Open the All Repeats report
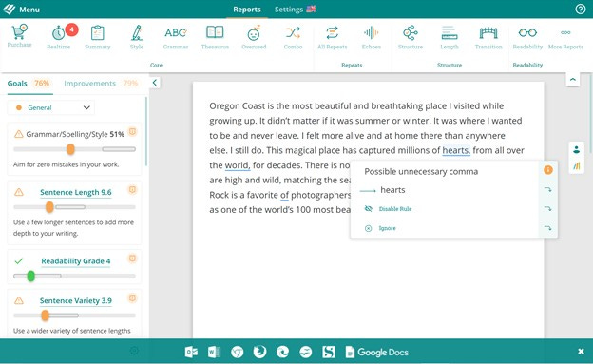Screen dimensions: 593x364 [332, 37]
